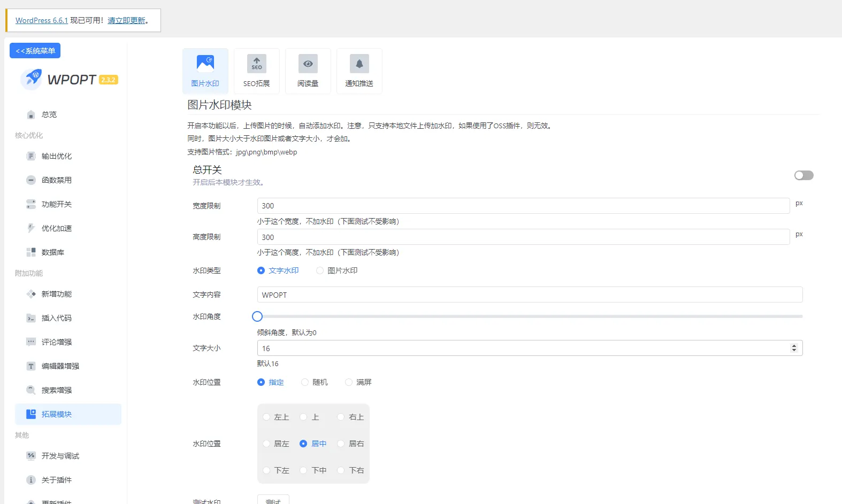Open 拓展模块 menu item

tap(68, 414)
